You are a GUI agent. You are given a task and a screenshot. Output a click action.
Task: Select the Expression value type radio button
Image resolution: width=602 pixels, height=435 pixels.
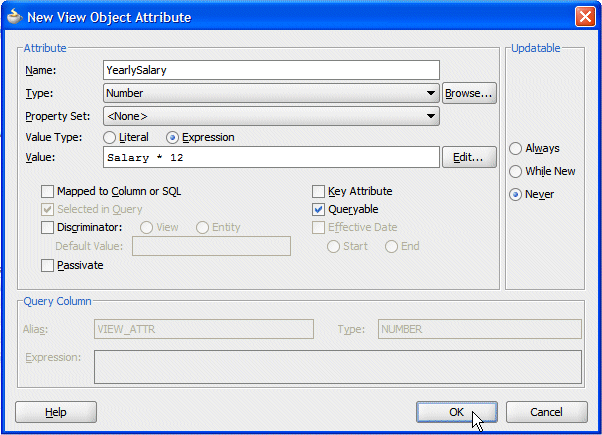pos(172,137)
